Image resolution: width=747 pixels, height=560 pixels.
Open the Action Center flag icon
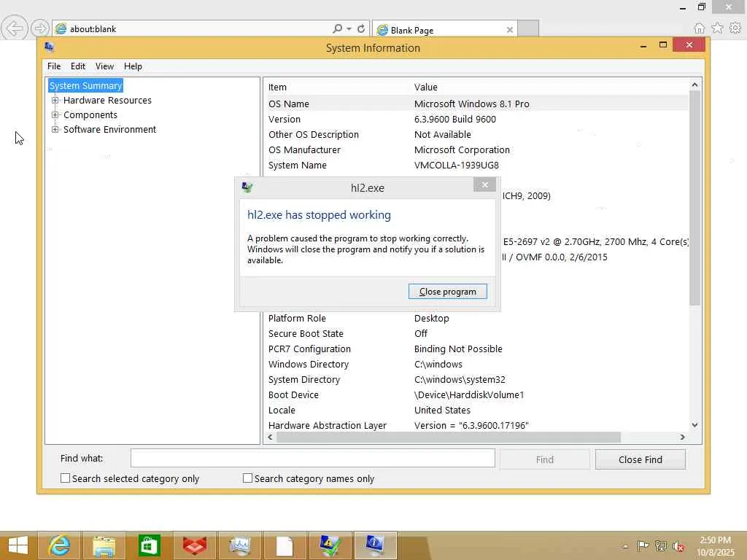643,545
